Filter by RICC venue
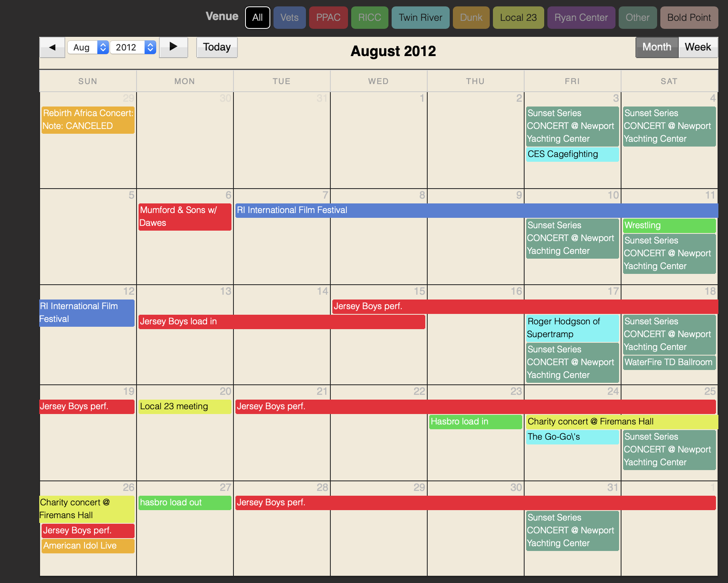This screenshot has width=728, height=583. (369, 18)
